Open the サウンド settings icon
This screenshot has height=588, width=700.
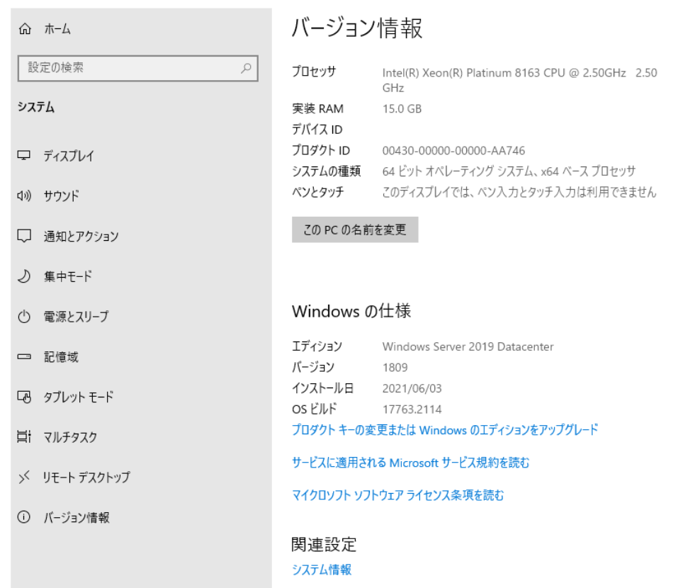24,196
